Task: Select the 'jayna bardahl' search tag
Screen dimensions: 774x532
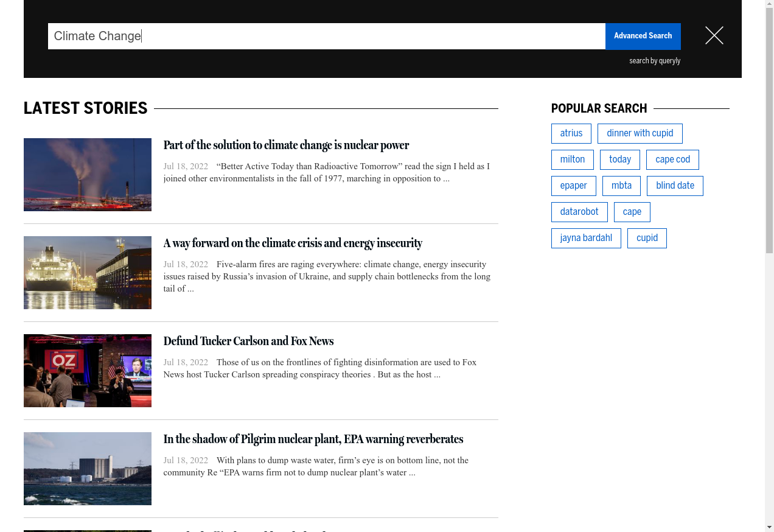Action: tap(586, 238)
